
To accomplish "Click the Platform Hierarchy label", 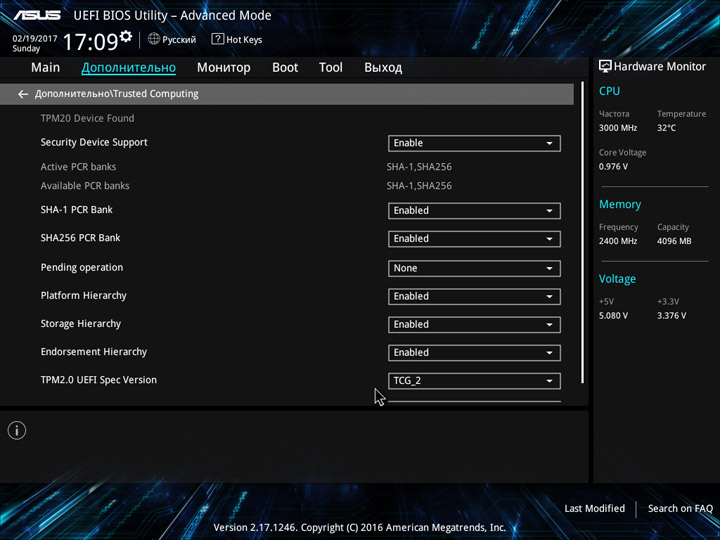I will click(x=84, y=295).
